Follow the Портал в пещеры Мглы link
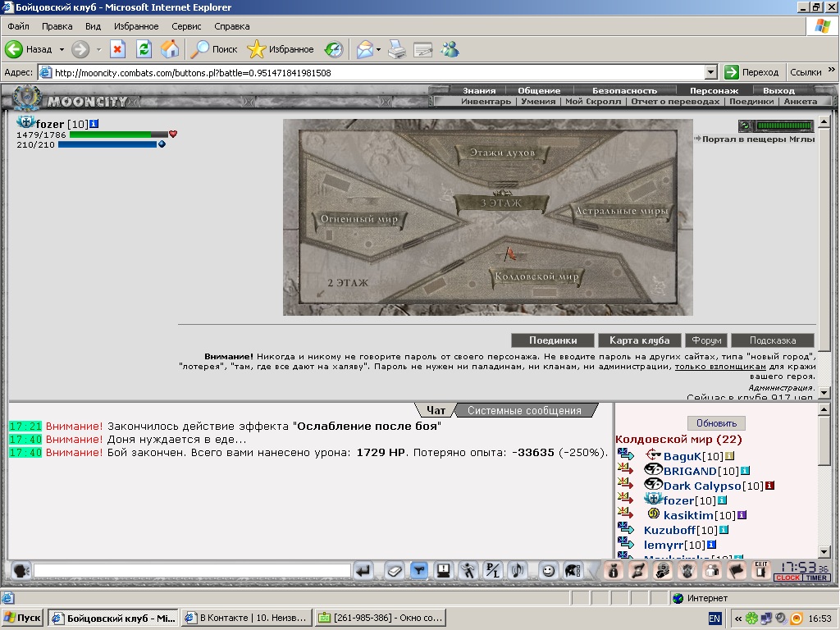The height and width of the screenshot is (630, 840). pyautogui.click(x=758, y=139)
